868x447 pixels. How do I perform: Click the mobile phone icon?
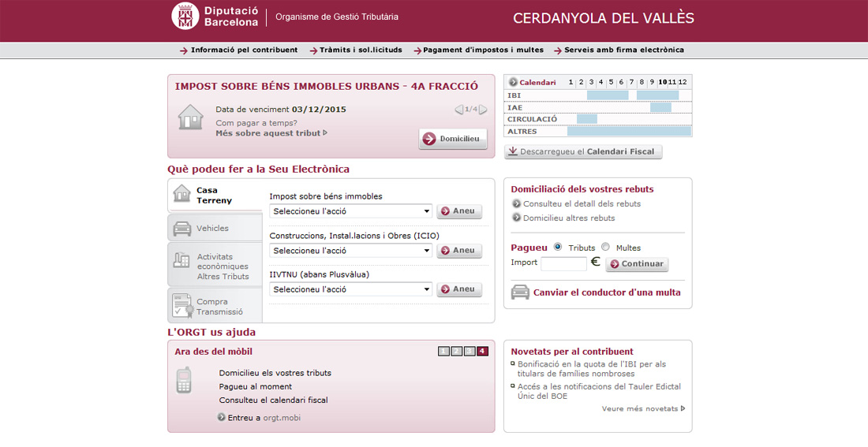pyautogui.click(x=183, y=380)
